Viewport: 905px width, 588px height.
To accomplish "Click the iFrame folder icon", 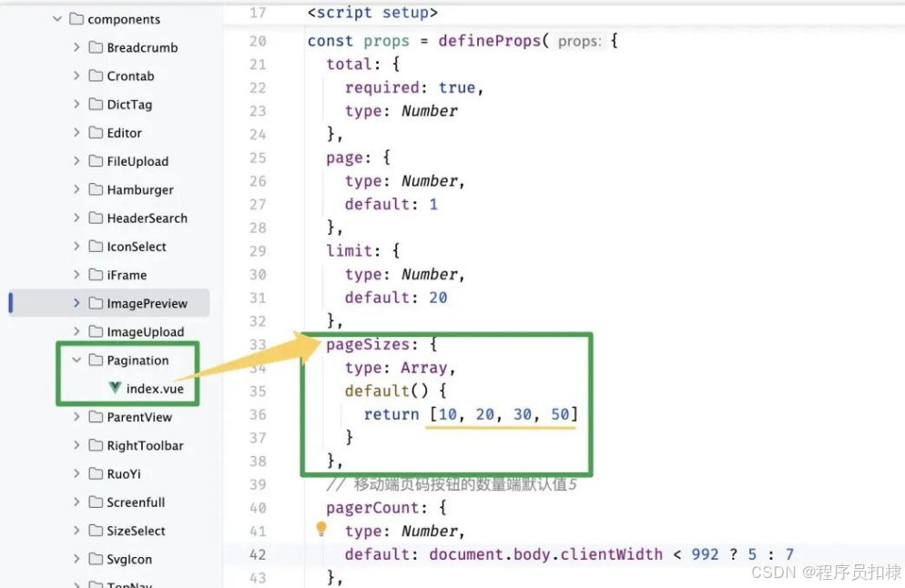I will coord(96,275).
